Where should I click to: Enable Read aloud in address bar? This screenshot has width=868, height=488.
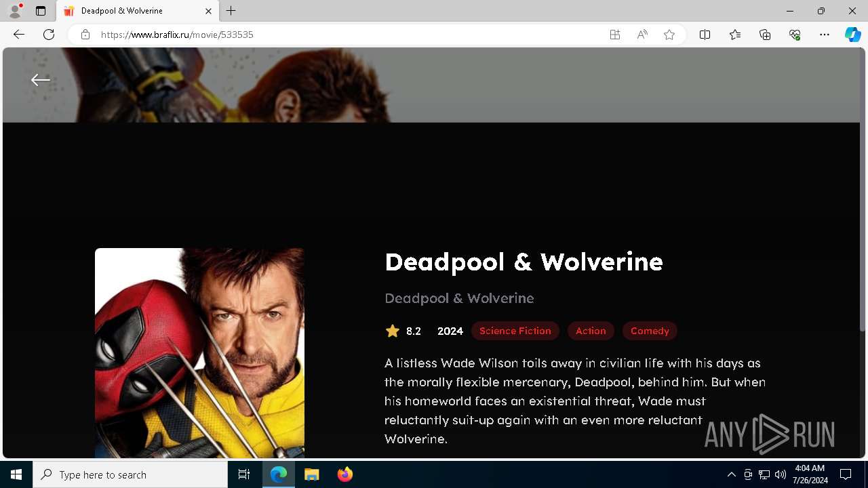click(642, 35)
